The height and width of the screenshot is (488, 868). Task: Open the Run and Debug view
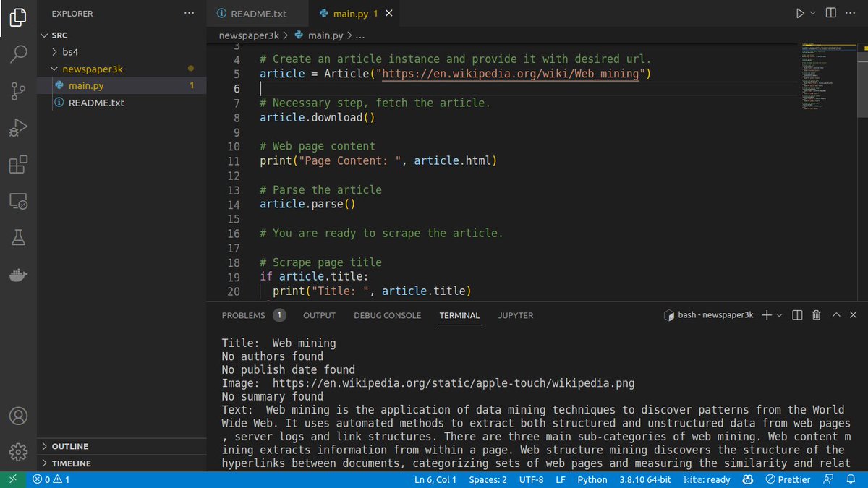point(18,128)
